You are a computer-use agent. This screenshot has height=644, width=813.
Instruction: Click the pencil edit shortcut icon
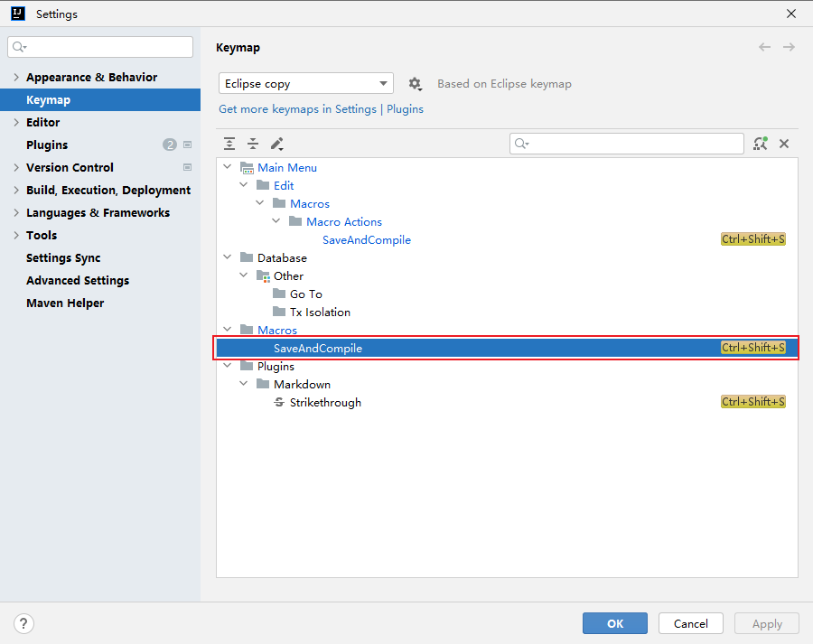click(277, 144)
